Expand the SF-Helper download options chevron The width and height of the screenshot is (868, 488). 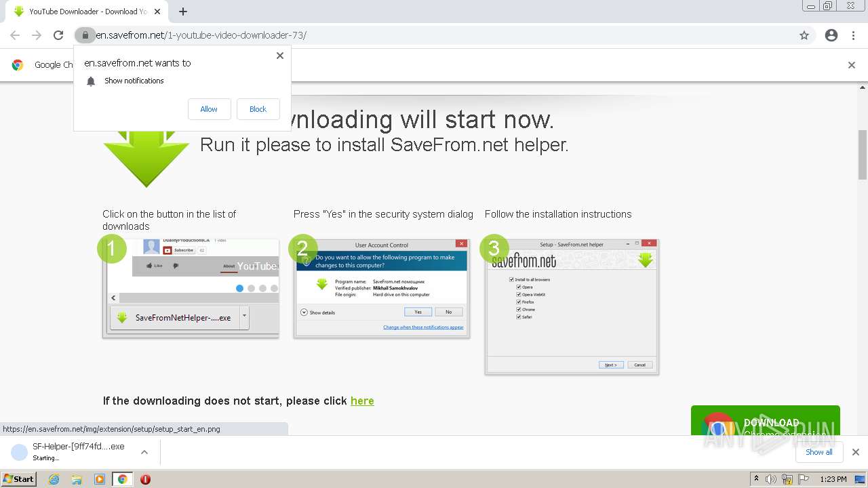[x=144, y=452]
